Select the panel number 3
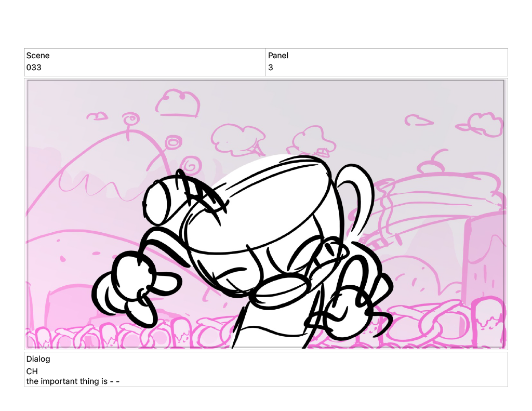Image resolution: width=532 pixels, height=411 pixels. point(271,68)
